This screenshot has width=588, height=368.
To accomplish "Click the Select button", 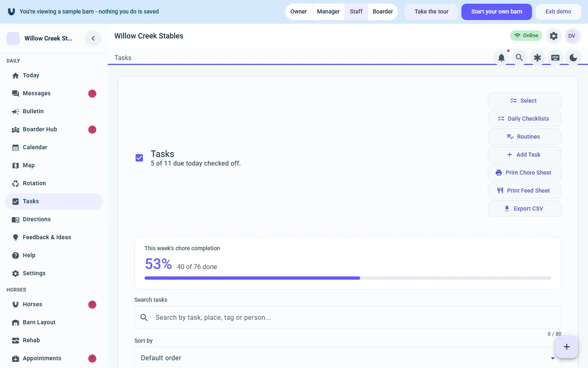I will (524, 101).
